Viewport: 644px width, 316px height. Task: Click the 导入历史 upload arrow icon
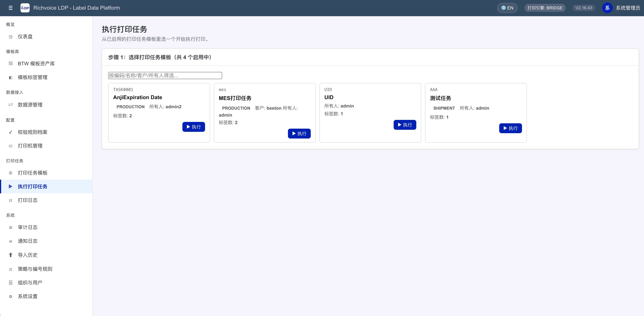coord(11,255)
